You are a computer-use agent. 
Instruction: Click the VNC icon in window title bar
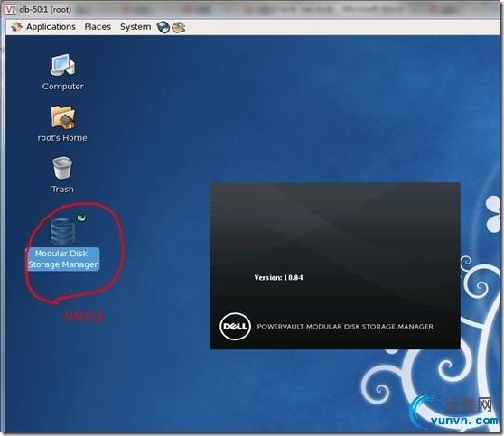point(11,9)
